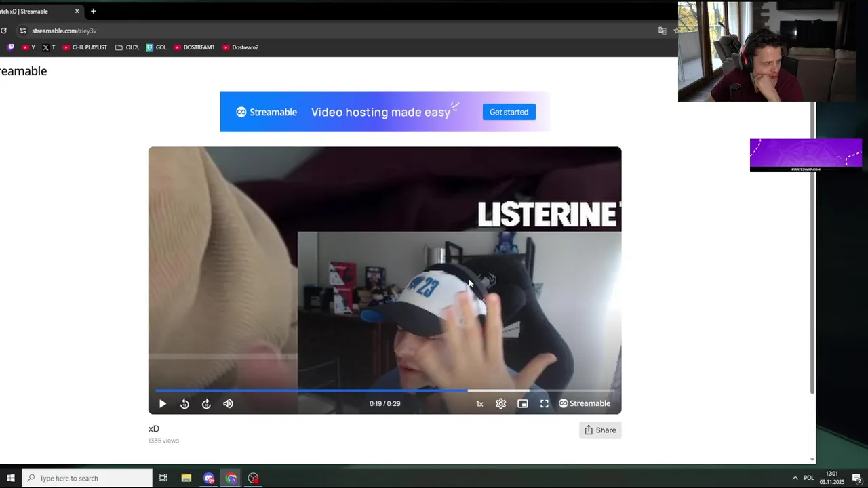The image size is (868, 488).
Task: Click the Streamable site logo in the page header
Action: 23,71
